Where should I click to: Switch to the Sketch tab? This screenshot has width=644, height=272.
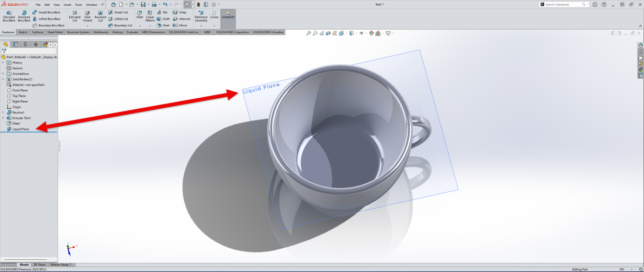coord(23,32)
